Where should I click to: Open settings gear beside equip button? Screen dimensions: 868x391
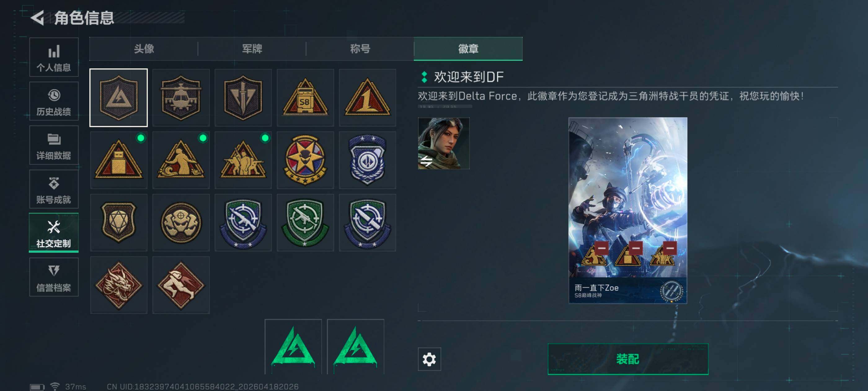tap(429, 359)
